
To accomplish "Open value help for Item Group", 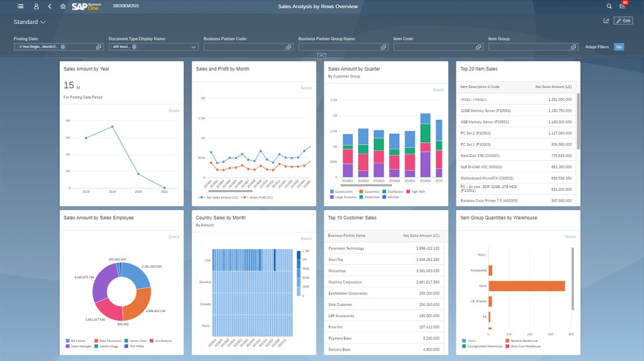I will (573, 47).
